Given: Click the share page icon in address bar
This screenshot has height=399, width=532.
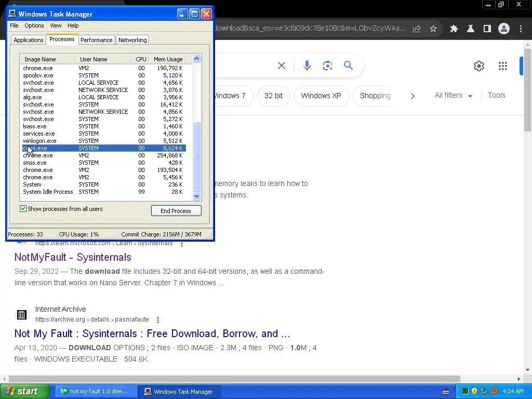Looking at the screenshot, I should click(x=417, y=29).
